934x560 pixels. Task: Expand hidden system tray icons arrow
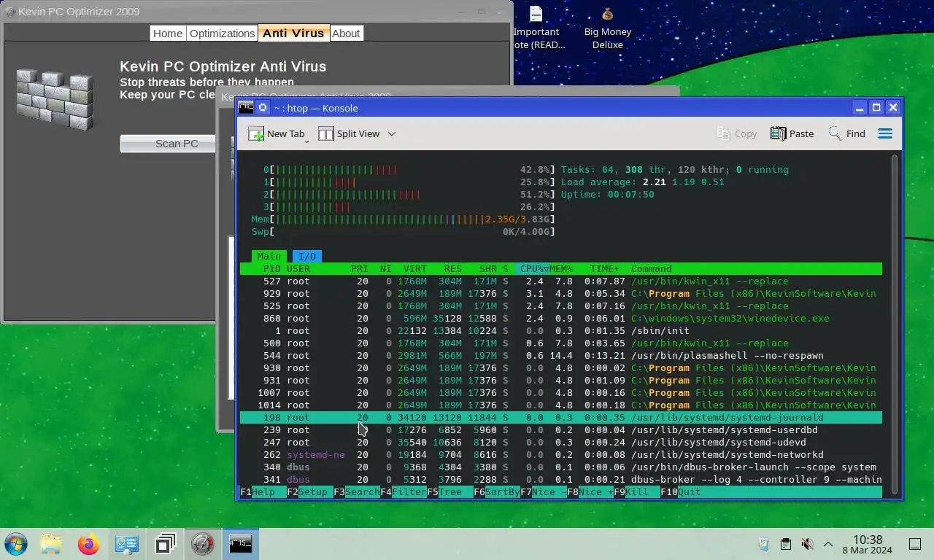click(x=828, y=544)
